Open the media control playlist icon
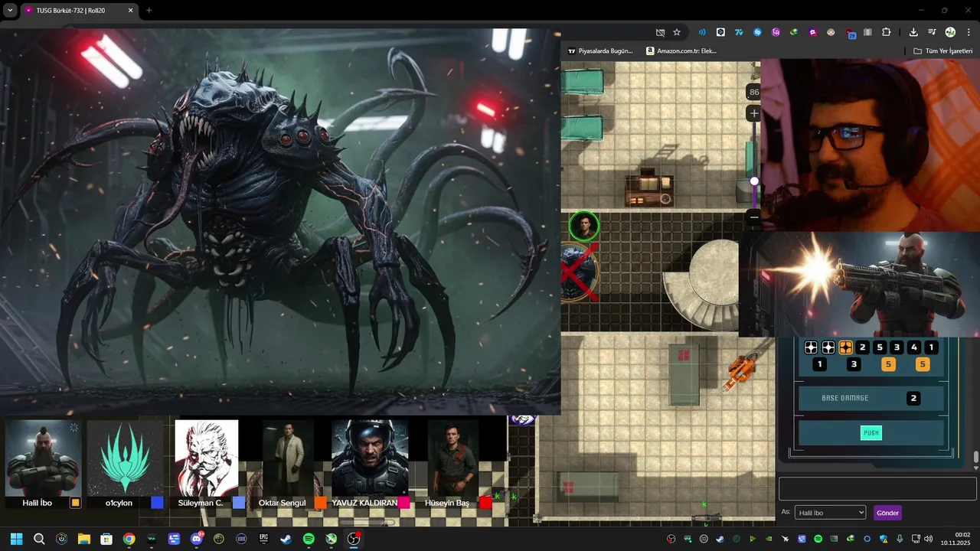Screen dimensions: 980x551 [x=932, y=32]
